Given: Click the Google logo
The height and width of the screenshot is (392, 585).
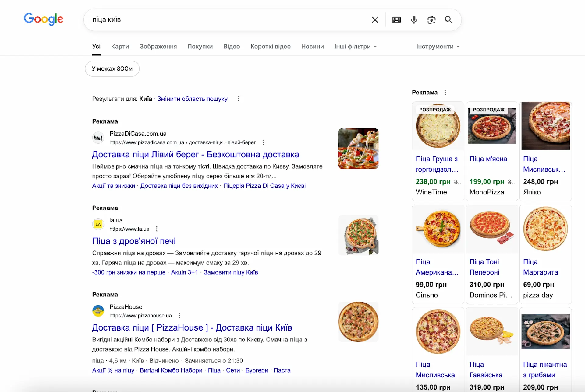Looking at the screenshot, I should (44, 19).
